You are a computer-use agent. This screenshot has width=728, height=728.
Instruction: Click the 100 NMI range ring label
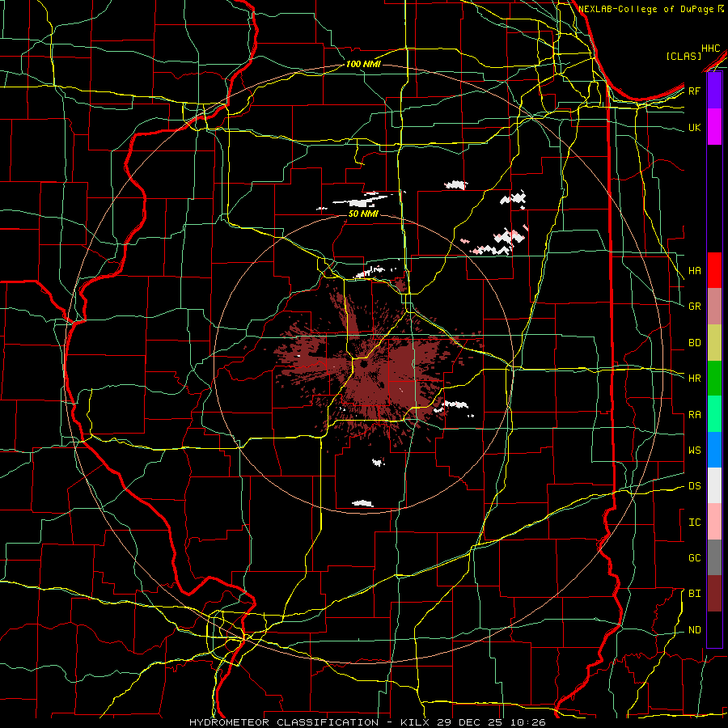pos(363,64)
